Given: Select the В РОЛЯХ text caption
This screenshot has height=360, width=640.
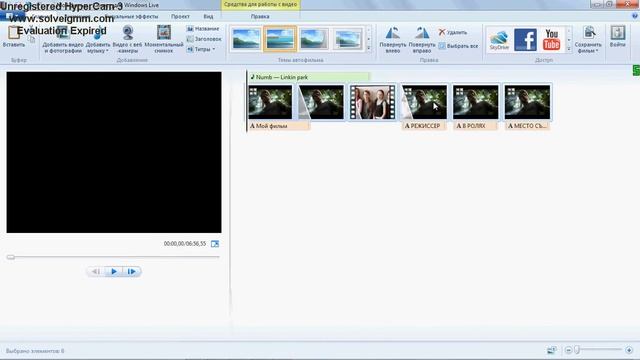Looking at the screenshot, I should (x=476, y=126).
